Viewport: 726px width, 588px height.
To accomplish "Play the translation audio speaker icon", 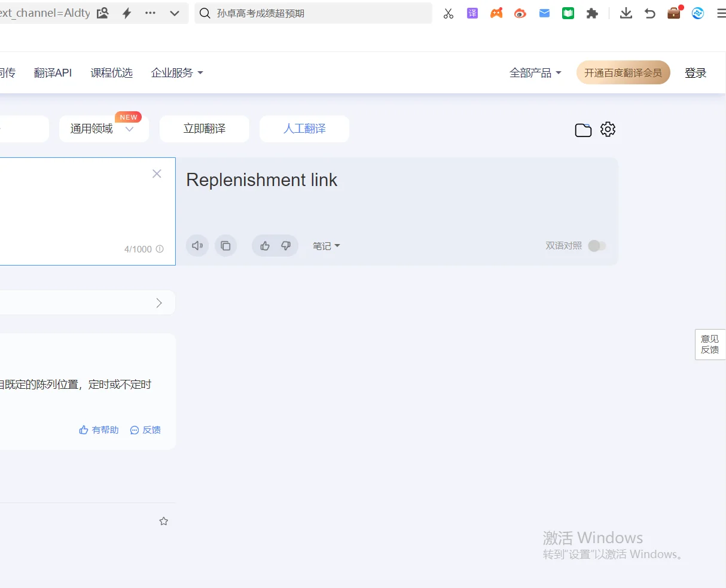I will point(197,246).
